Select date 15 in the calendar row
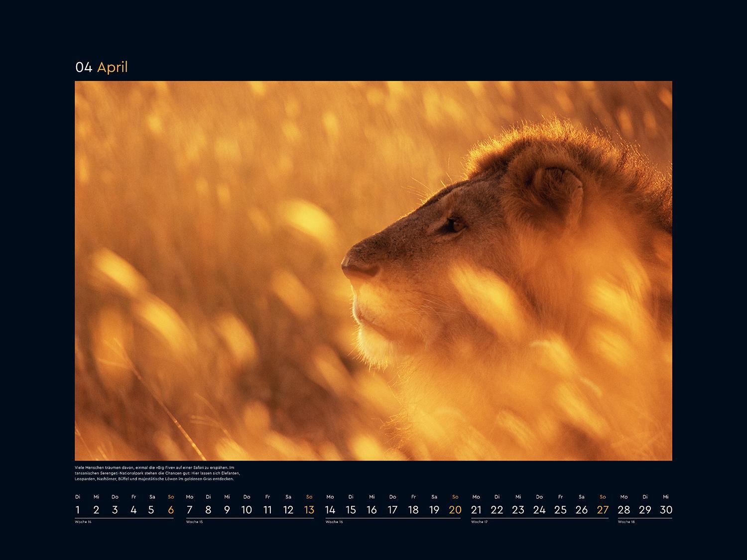The height and width of the screenshot is (560, 747). [x=351, y=510]
